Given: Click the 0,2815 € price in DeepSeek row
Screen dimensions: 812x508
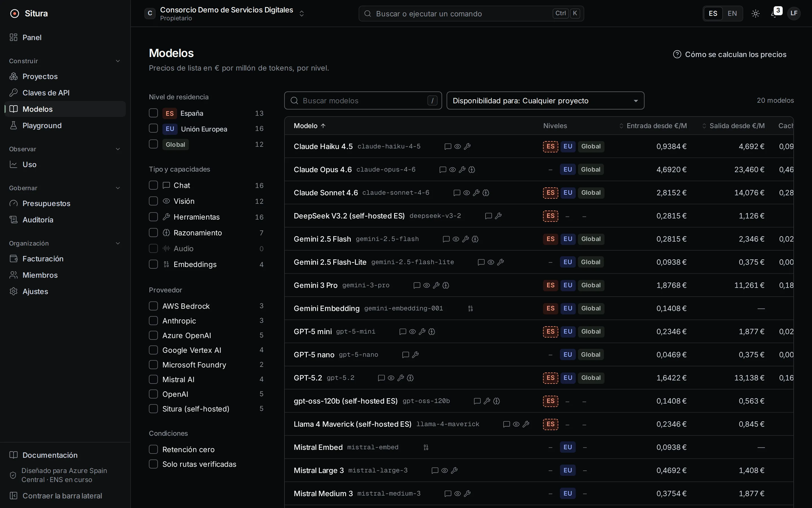Looking at the screenshot, I should click(x=671, y=216).
